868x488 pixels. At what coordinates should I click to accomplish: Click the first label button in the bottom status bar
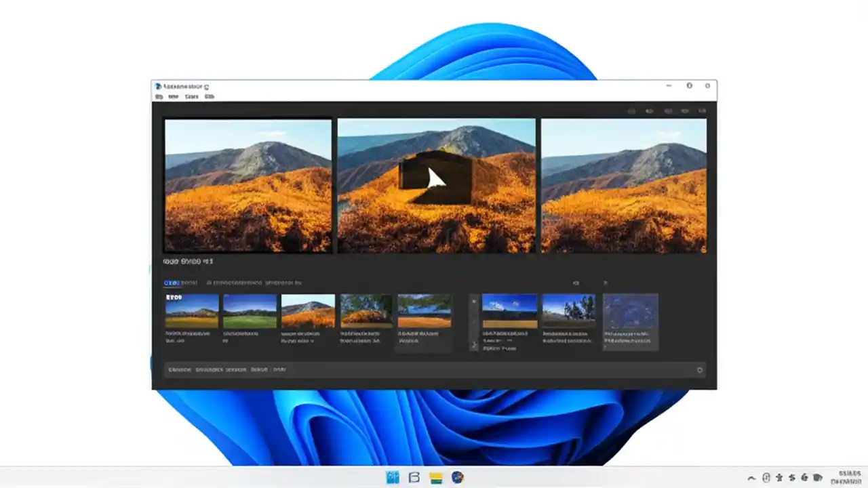(x=178, y=369)
